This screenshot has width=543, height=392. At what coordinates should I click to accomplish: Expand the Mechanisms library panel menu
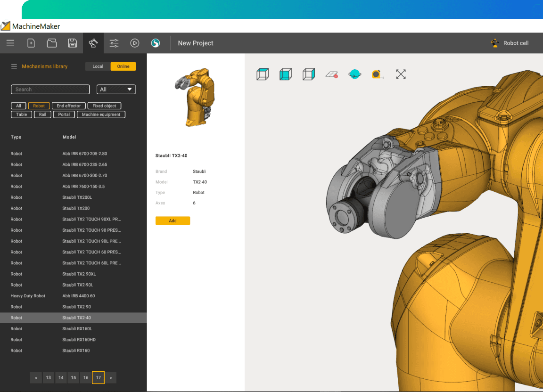tap(14, 66)
